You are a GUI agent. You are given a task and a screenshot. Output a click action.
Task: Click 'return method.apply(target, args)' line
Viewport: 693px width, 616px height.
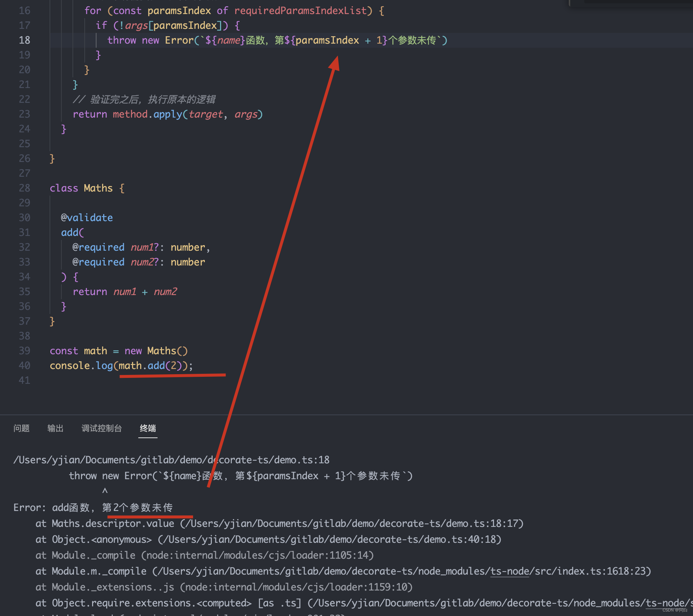click(x=168, y=114)
